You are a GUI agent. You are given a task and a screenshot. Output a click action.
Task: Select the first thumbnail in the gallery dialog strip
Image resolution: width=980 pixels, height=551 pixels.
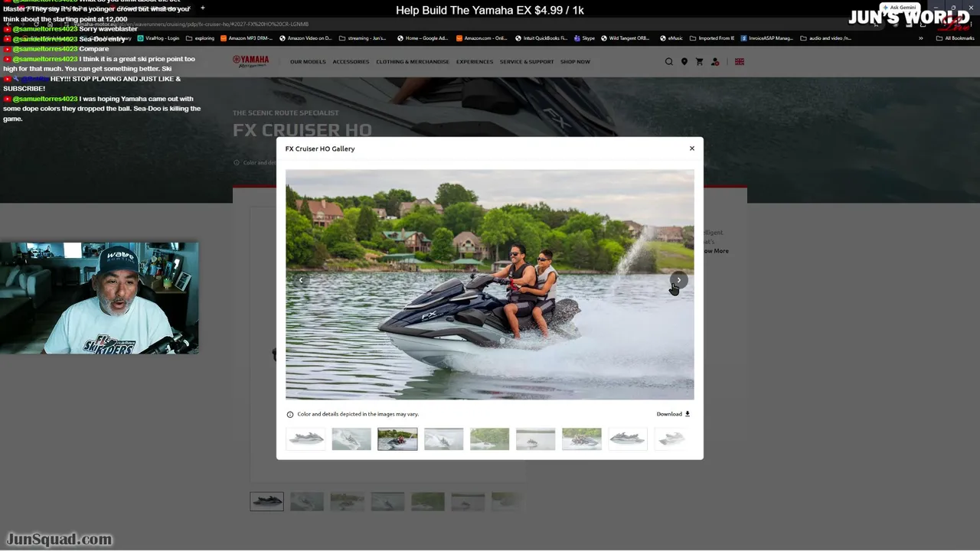point(305,439)
